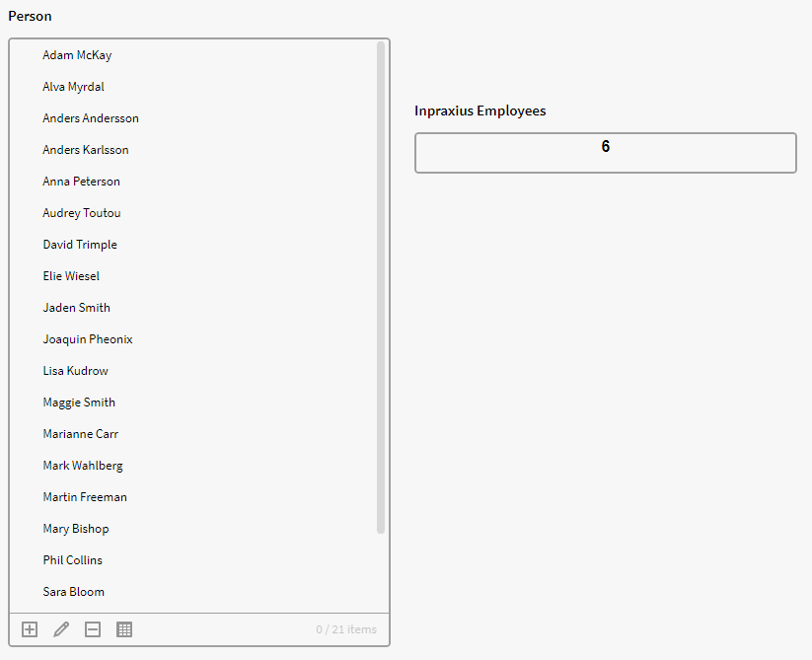The image size is (812, 660).
Task: Select Lisa Kudrow from Person list
Action: coord(75,371)
